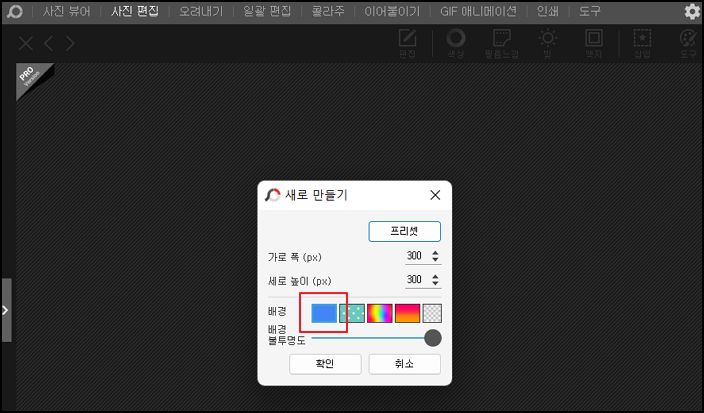Image resolution: width=704 pixels, height=413 pixels.
Task: Choose the pink-orange gradient background swatch
Action: pyautogui.click(x=408, y=313)
